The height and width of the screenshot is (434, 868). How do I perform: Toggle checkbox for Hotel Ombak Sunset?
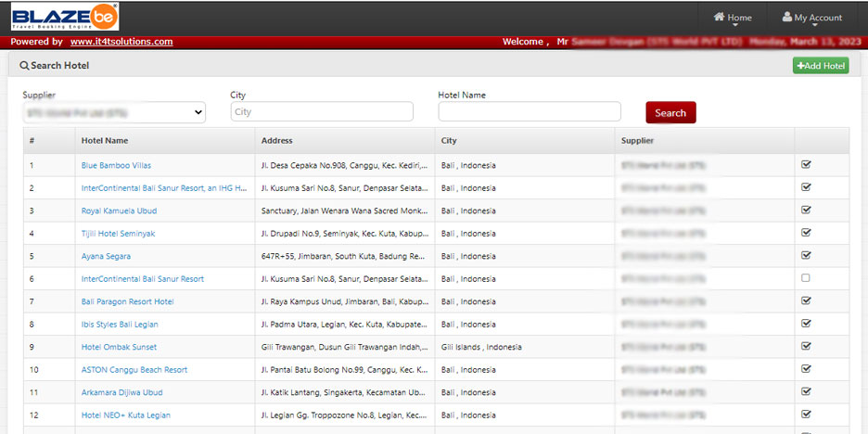point(805,346)
